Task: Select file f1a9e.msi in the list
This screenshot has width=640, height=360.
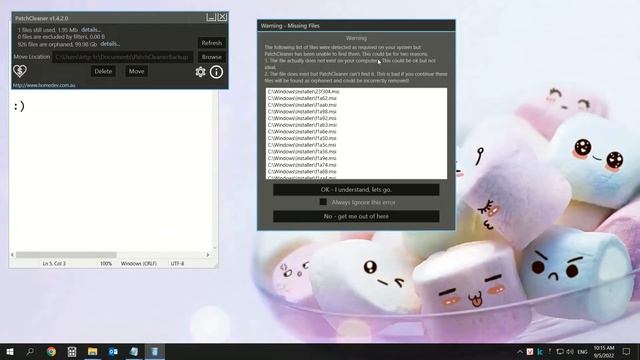Action: pyautogui.click(x=302, y=158)
